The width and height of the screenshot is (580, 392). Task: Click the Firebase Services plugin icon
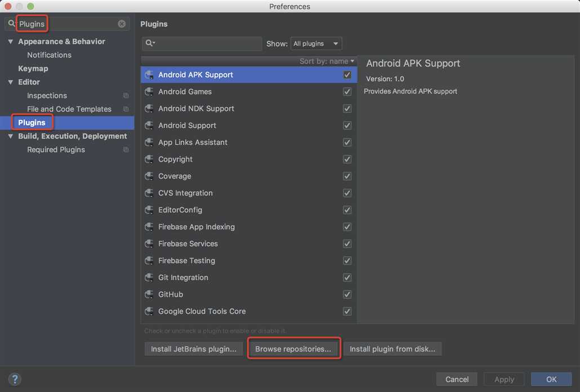pyautogui.click(x=149, y=244)
